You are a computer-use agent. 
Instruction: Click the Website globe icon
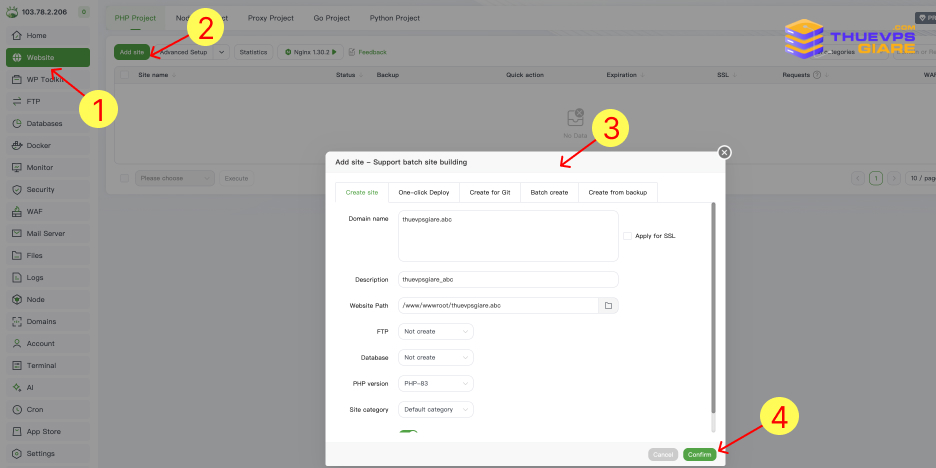pyautogui.click(x=17, y=58)
